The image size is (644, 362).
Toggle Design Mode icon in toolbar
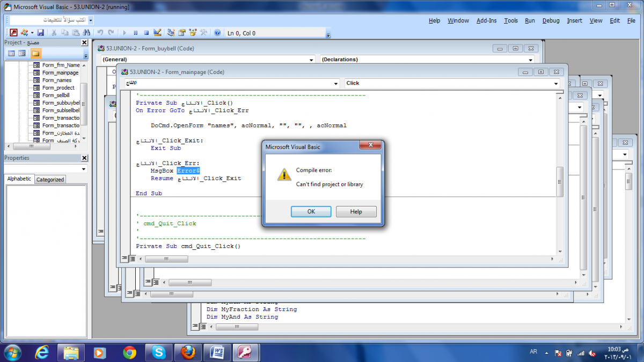pyautogui.click(x=157, y=33)
